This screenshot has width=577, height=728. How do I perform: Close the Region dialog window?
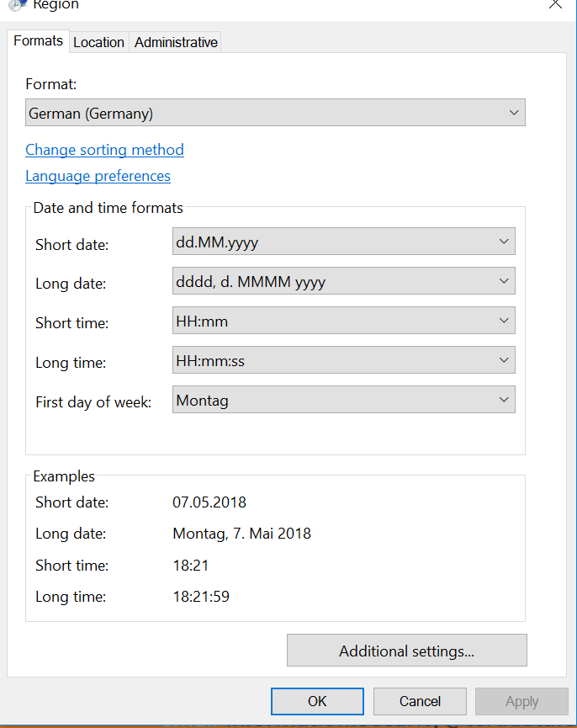(555, 4)
